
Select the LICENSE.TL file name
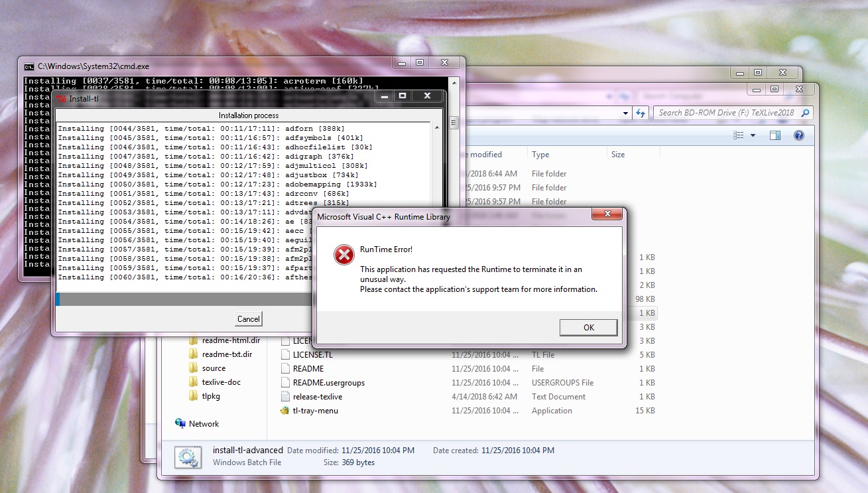(x=313, y=354)
